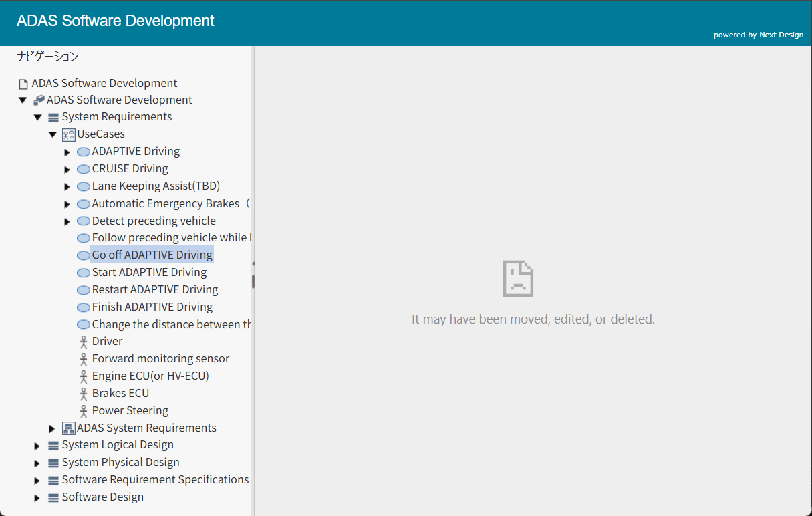Click the powered by Next Design link
812x516 pixels.
point(758,35)
